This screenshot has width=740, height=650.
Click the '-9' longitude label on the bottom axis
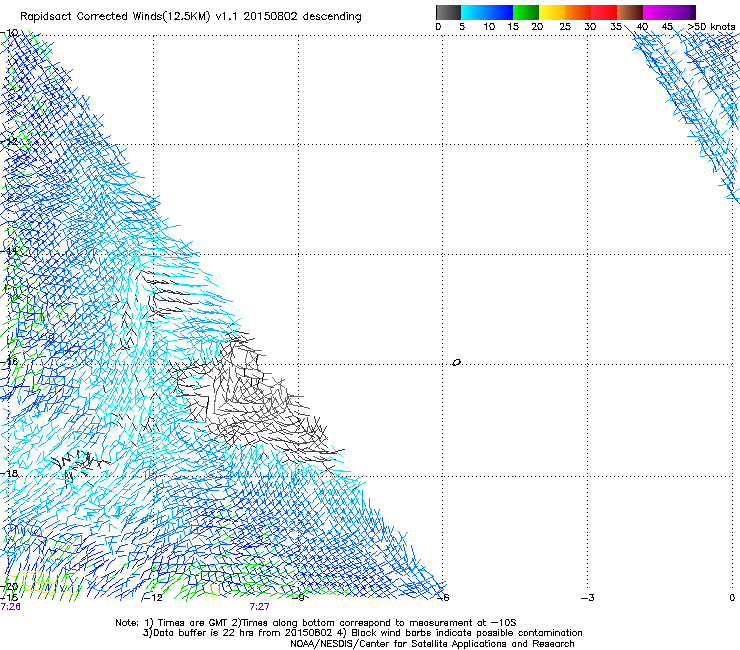(298, 598)
